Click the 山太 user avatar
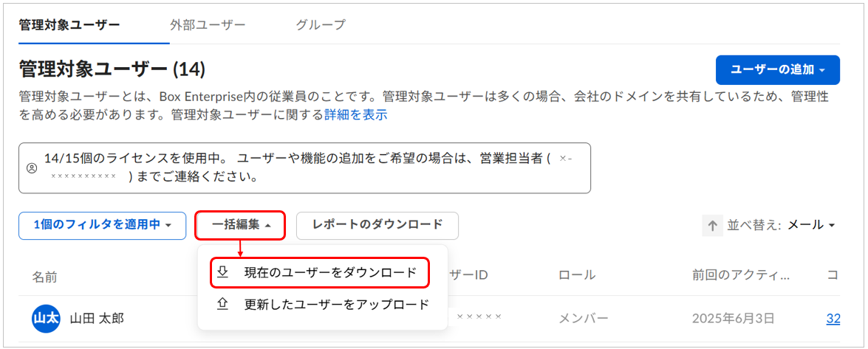The image size is (868, 349). coord(46,319)
